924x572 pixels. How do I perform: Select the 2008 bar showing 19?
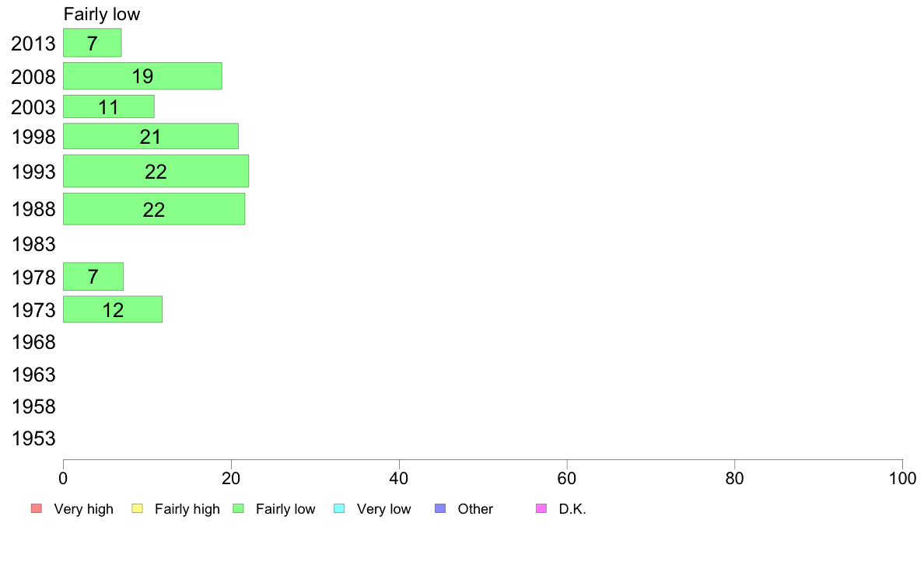point(142,76)
